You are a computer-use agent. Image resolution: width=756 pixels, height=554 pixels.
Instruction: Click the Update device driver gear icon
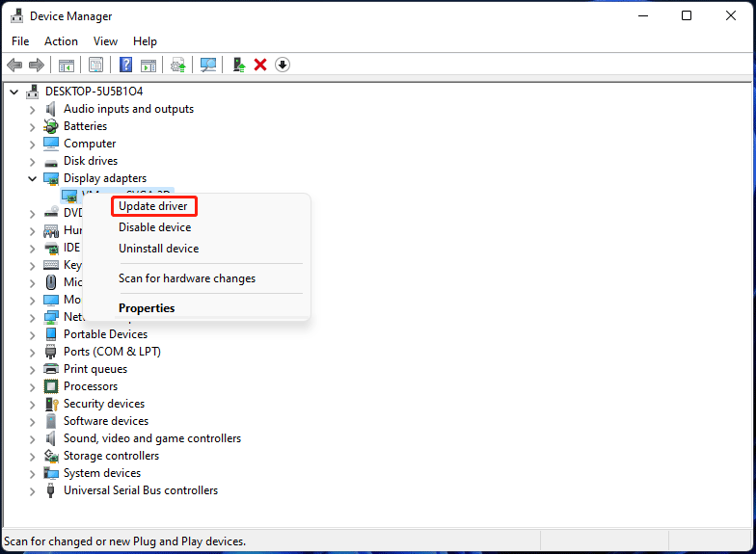point(177,66)
